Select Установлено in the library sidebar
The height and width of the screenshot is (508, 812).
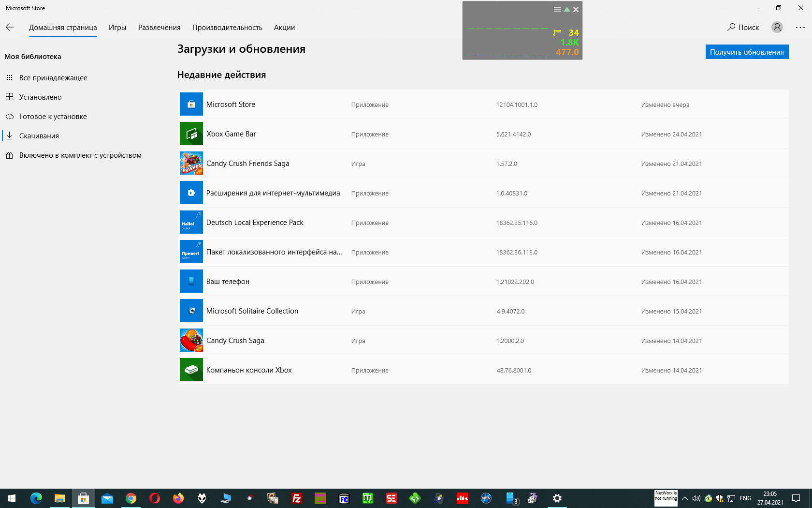click(40, 97)
